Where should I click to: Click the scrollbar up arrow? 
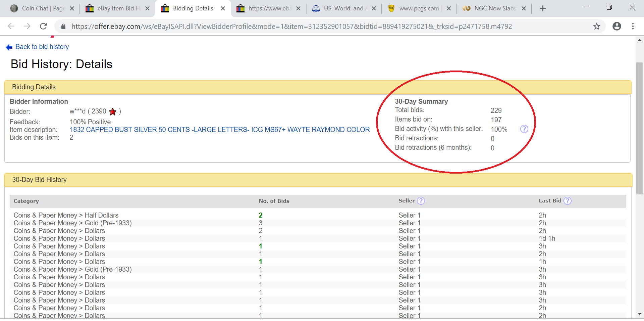pos(640,40)
